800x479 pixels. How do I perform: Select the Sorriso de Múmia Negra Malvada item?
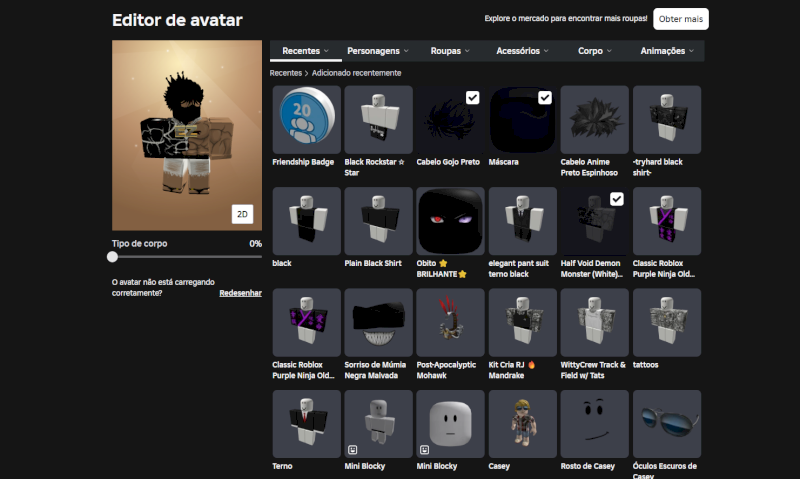[378, 323]
